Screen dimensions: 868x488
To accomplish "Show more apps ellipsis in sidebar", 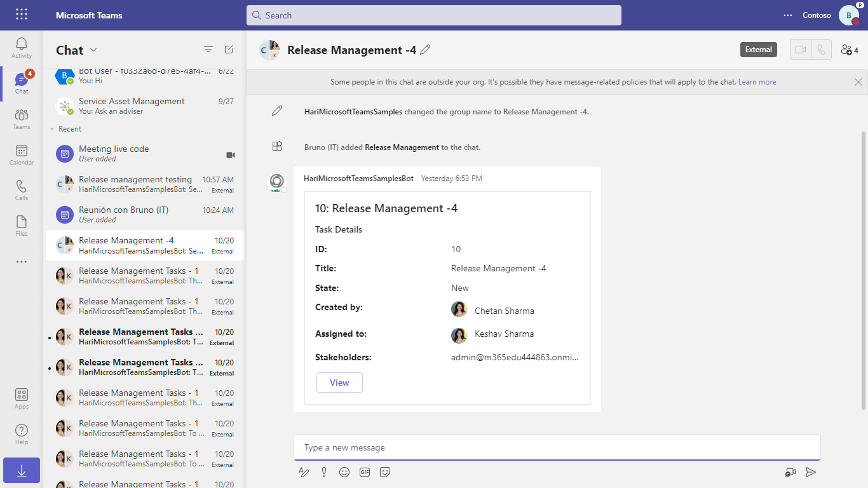I will 22,261.
